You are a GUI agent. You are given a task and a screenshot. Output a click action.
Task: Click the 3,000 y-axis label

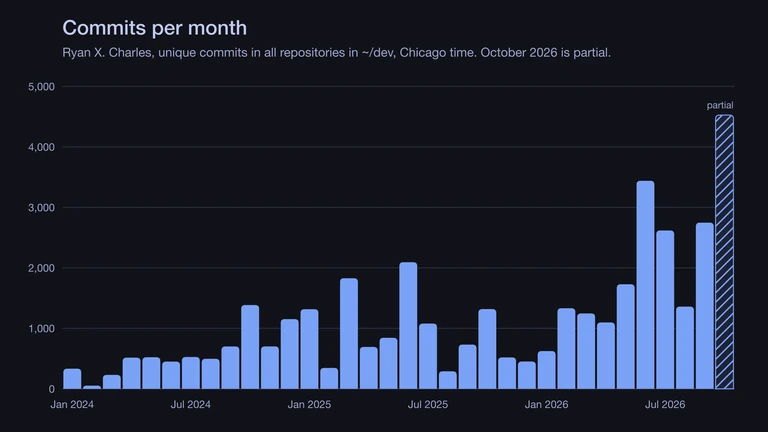pos(41,208)
